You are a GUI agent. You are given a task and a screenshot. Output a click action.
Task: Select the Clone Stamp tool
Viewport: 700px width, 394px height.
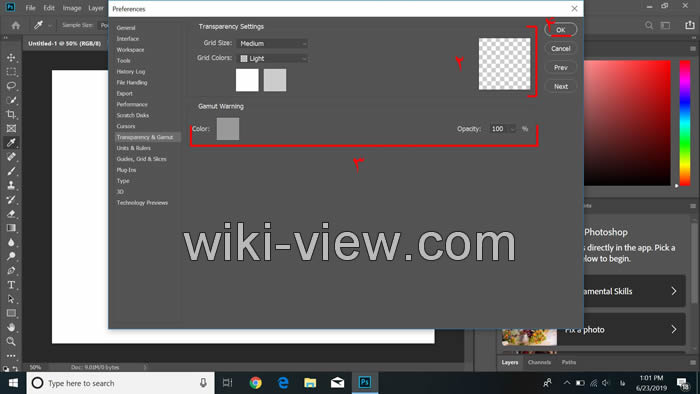(x=11, y=185)
